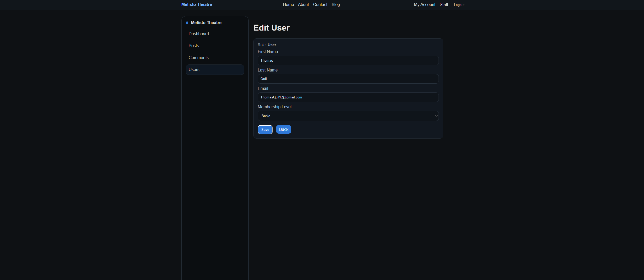
Task: Open the Membership Level dropdown
Action: pyautogui.click(x=348, y=116)
